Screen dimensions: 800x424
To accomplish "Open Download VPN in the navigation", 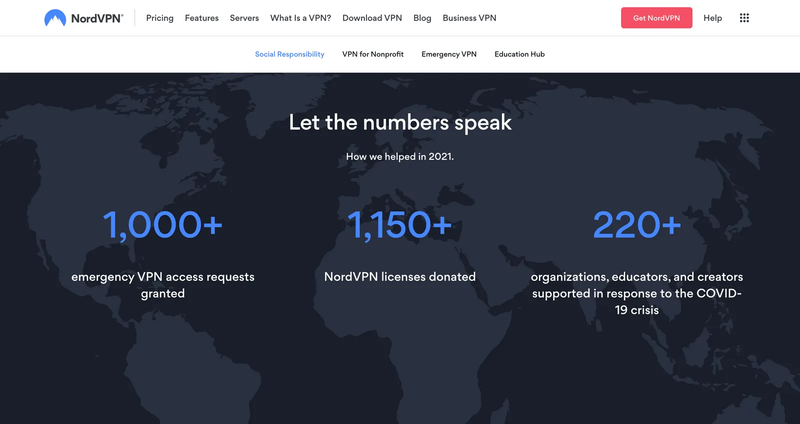I will click(x=372, y=18).
